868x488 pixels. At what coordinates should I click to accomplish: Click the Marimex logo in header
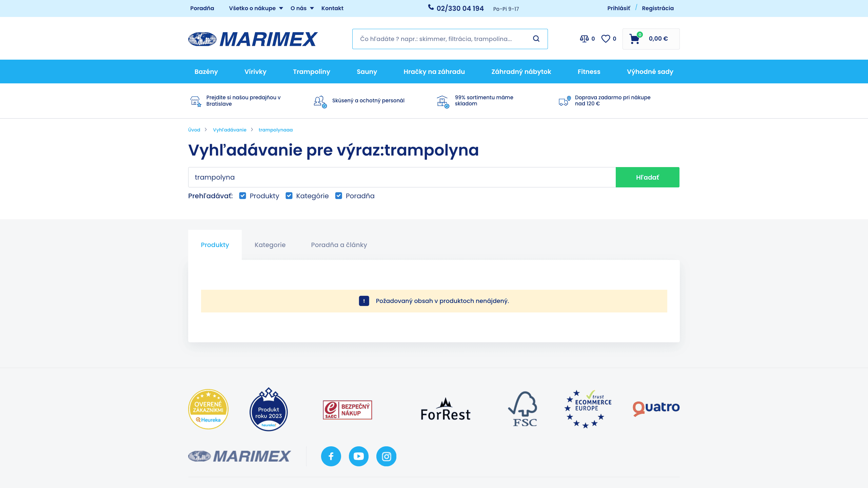coord(253,39)
